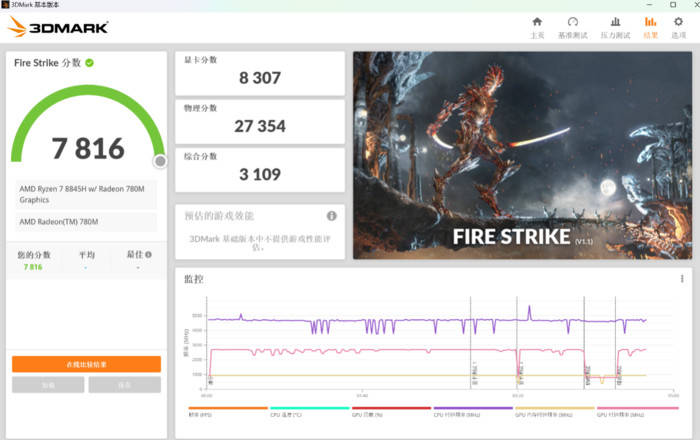Click the left gray button under orange button

click(x=48, y=385)
